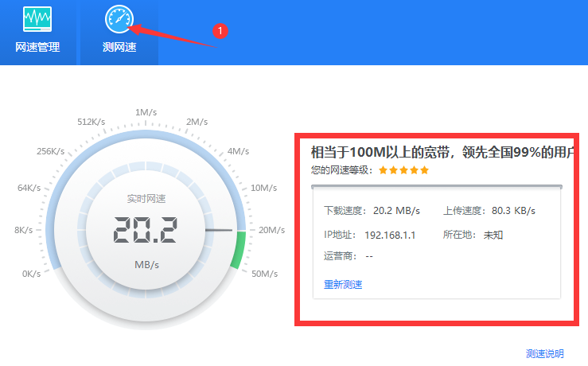
Task: Click the red numbered circle marker 1
Action: pyautogui.click(x=221, y=30)
